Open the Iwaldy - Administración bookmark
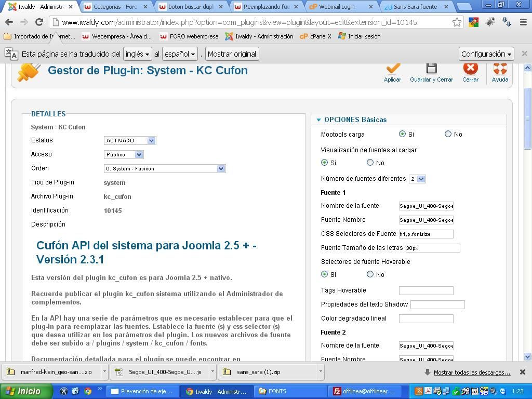Image resolution: width=532 pixels, height=399 pixels. tap(259, 36)
